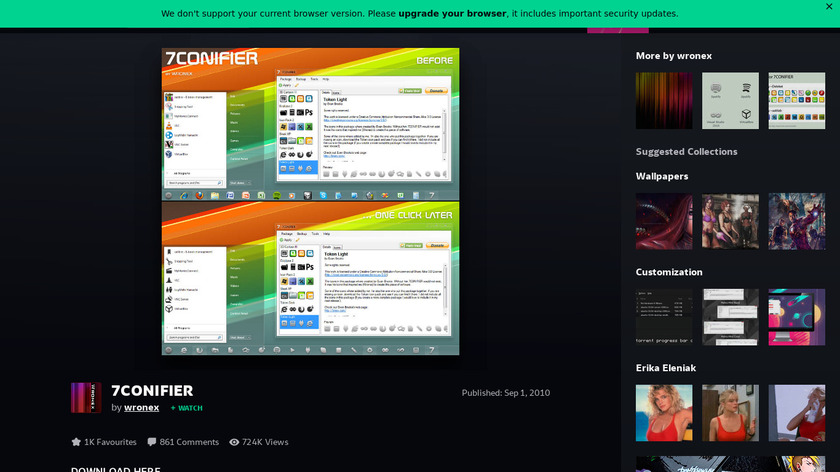
Task: Open the Wallpapers collection heading
Action: [662, 176]
